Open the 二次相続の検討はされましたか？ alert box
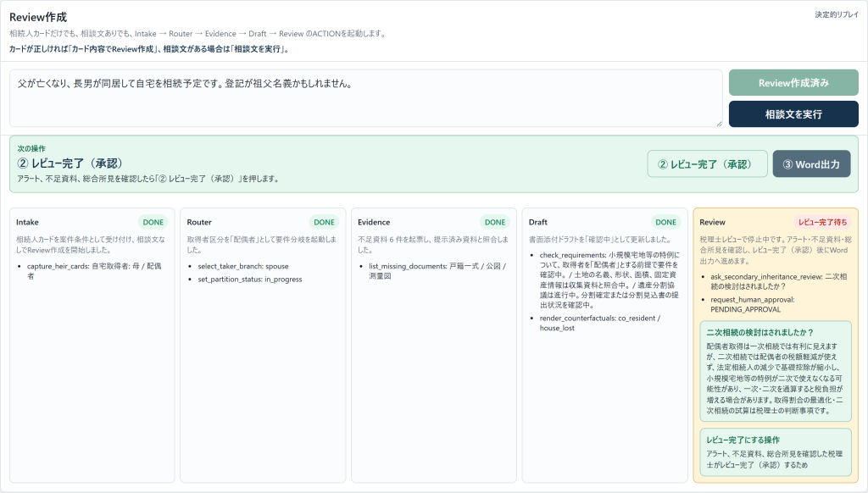 776,371
